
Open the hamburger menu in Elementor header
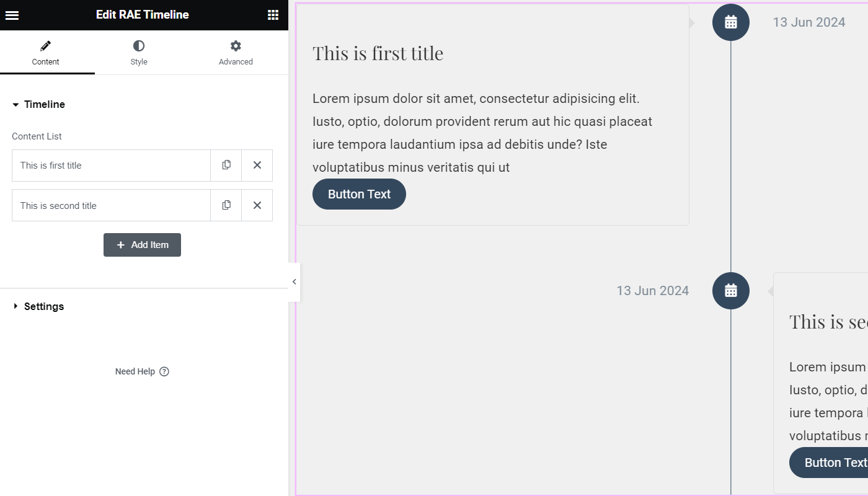coord(12,15)
